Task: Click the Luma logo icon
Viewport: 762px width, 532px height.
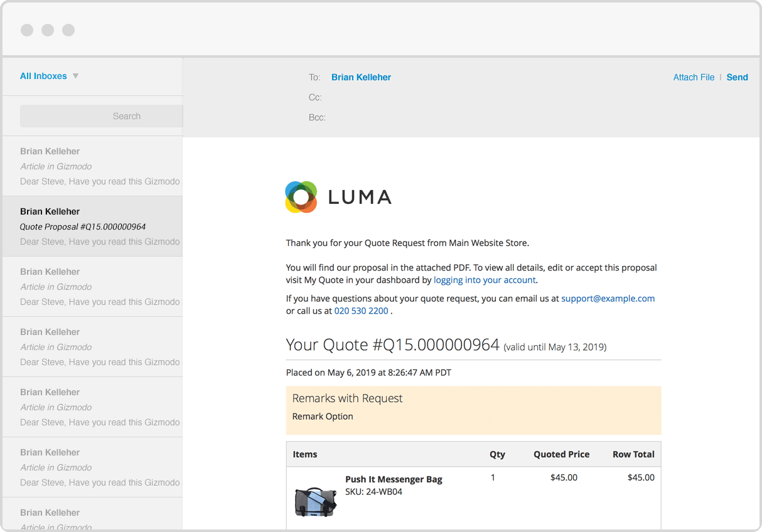Action: point(301,197)
